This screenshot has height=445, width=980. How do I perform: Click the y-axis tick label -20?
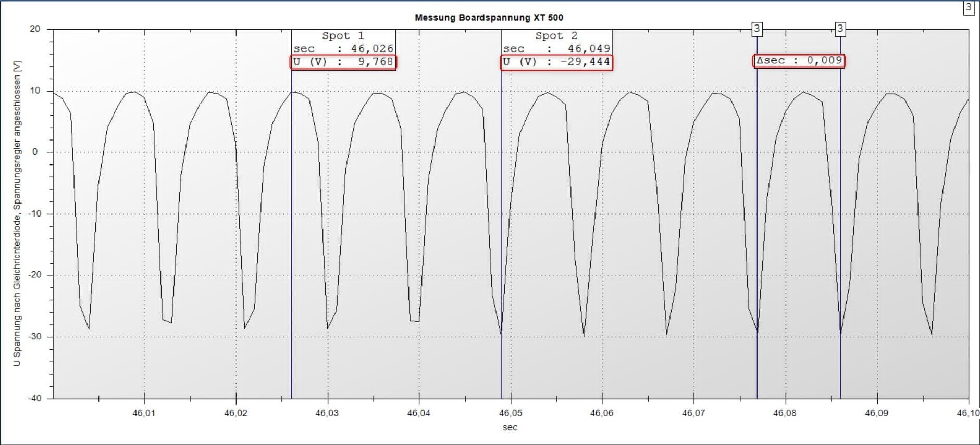tap(34, 275)
